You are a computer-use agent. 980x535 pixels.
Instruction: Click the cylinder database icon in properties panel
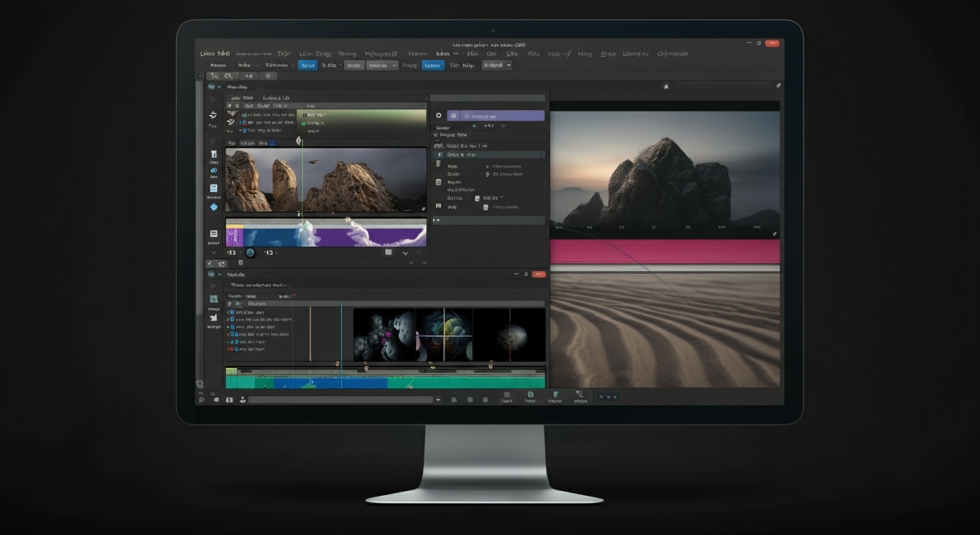point(438,182)
